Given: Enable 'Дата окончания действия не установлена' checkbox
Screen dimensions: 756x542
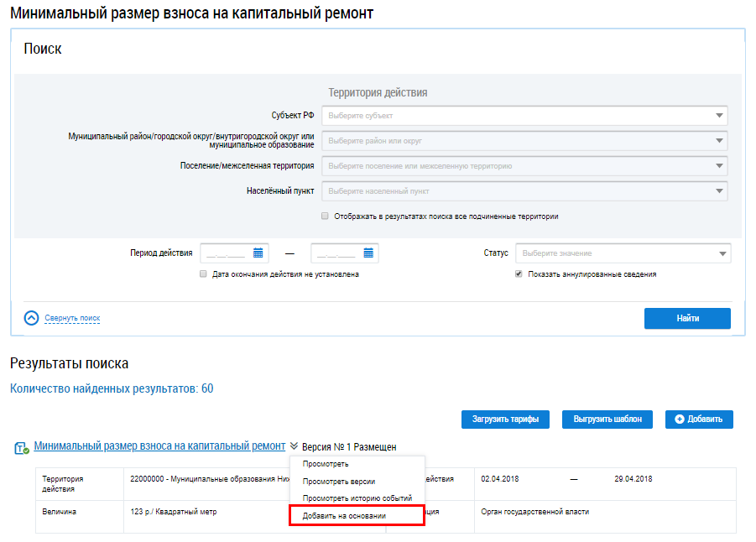Looking at the screenshot, I should click(203, 274).
